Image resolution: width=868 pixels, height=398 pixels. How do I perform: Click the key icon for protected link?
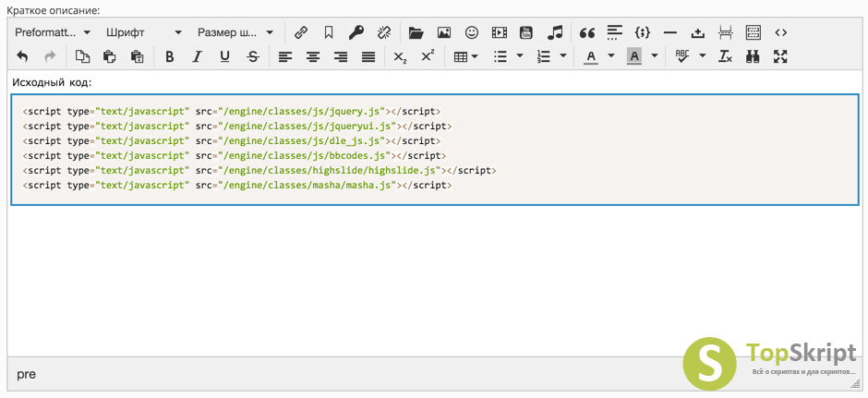click(x=356, y=32)
